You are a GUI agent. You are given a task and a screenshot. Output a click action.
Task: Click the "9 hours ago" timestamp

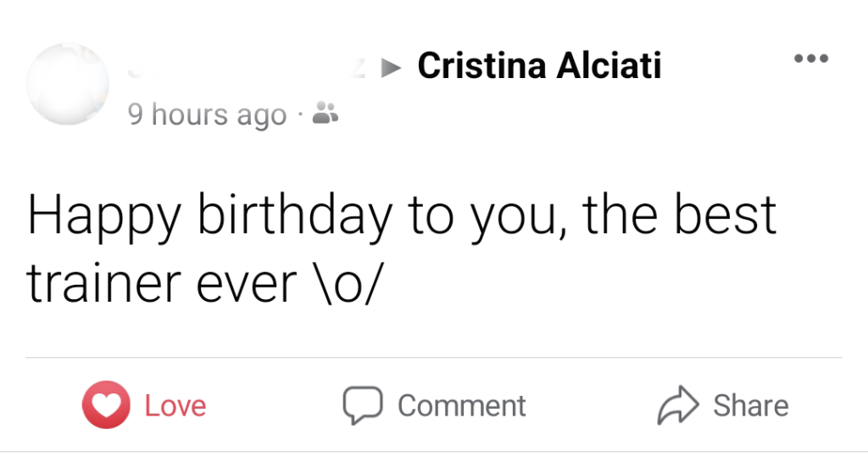pos(207,114)
